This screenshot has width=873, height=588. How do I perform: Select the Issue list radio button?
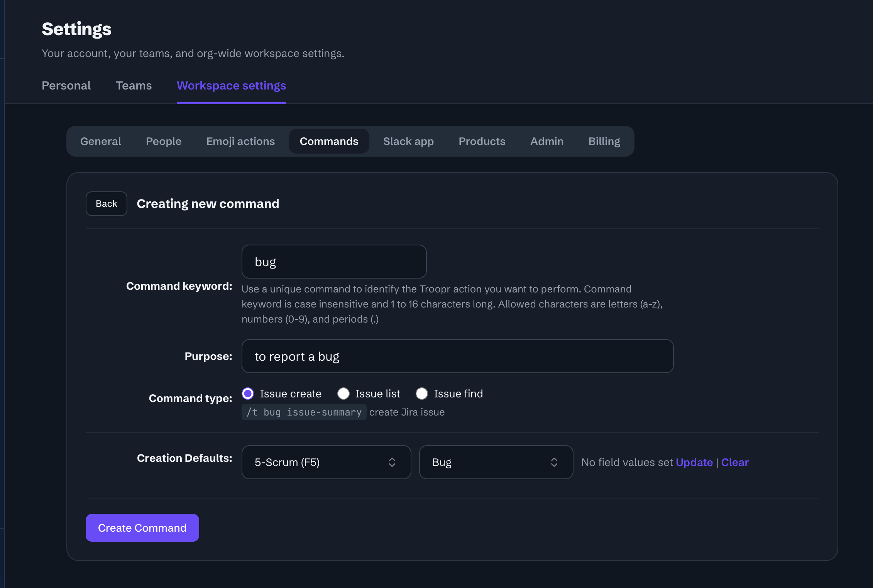click(343, 394)
